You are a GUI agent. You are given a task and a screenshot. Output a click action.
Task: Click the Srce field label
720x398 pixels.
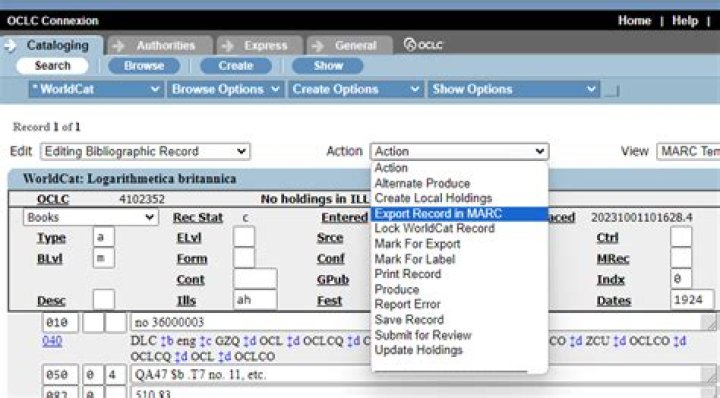point(330,238)
